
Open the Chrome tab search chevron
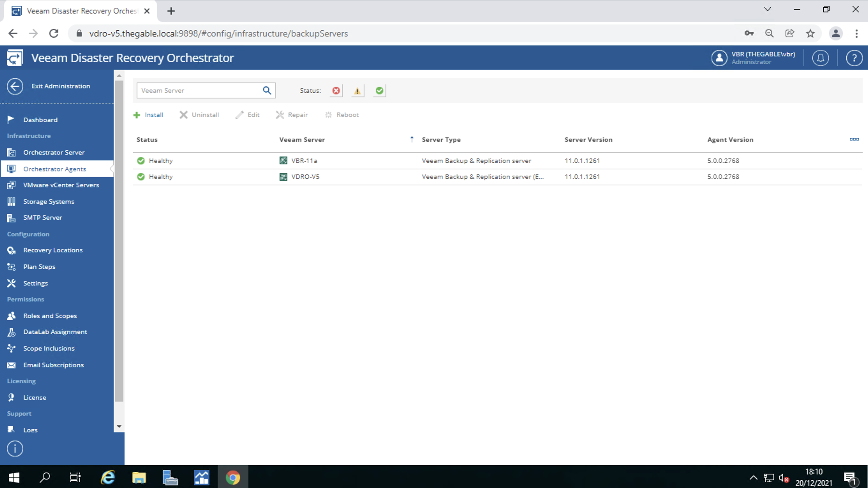pos(767,9)
